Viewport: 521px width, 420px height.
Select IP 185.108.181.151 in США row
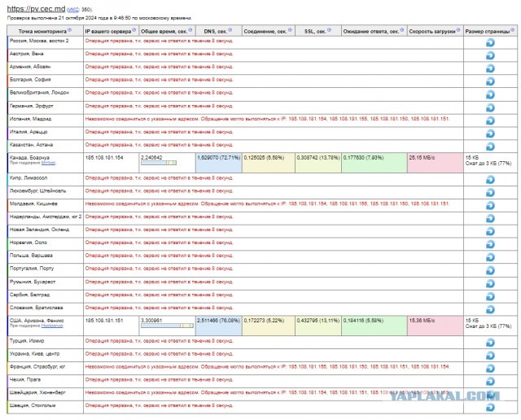tap(104, 321)
